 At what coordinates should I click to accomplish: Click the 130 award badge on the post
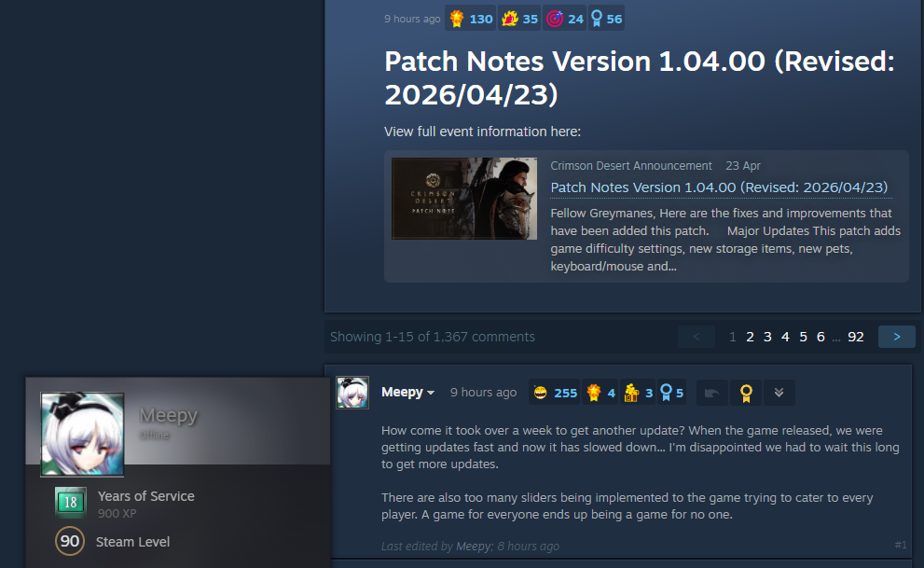pos(471,19)
